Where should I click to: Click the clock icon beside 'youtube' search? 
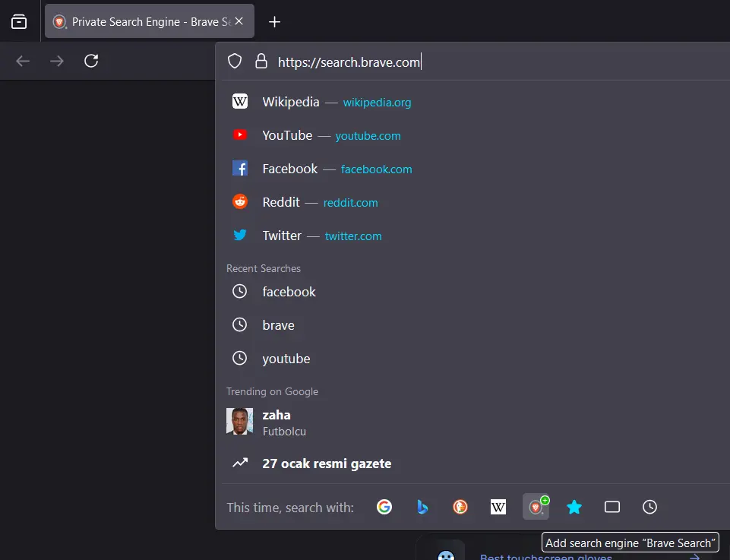pos(240,359)
